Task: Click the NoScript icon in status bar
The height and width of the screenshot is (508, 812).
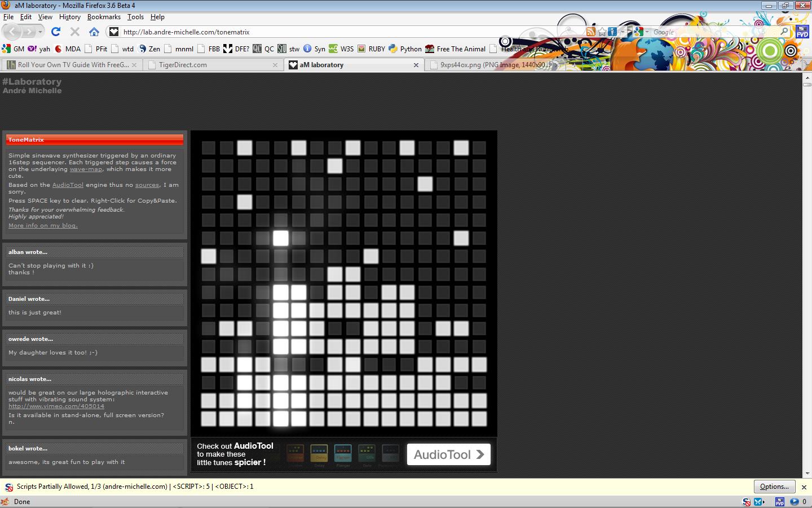Action: [746, 501]
